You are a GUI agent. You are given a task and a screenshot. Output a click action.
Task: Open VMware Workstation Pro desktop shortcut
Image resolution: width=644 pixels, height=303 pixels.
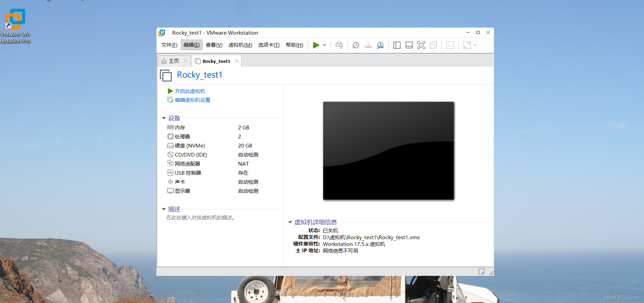pyautogui.click(x=15, y=26)
